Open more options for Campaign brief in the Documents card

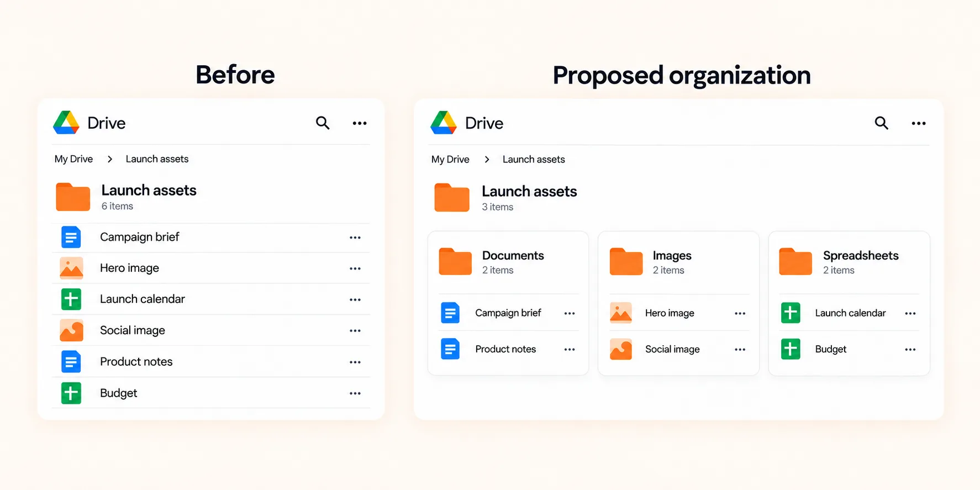click(570, 313)
